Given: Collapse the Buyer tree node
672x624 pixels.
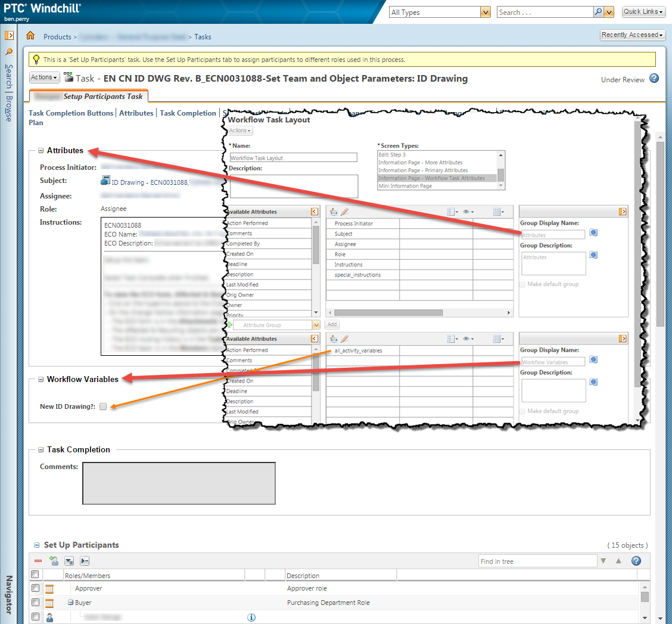Looking at the screenshot, I should tap(71, 603).
